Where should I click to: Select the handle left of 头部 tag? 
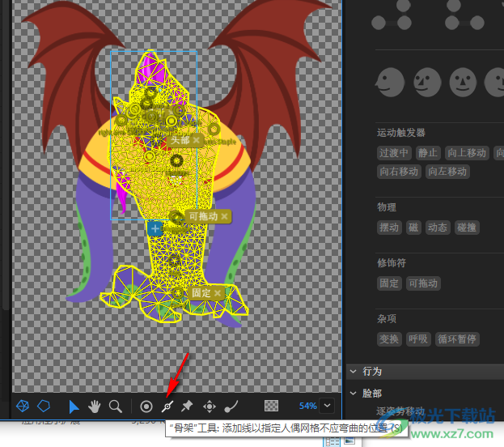(157, 140)
